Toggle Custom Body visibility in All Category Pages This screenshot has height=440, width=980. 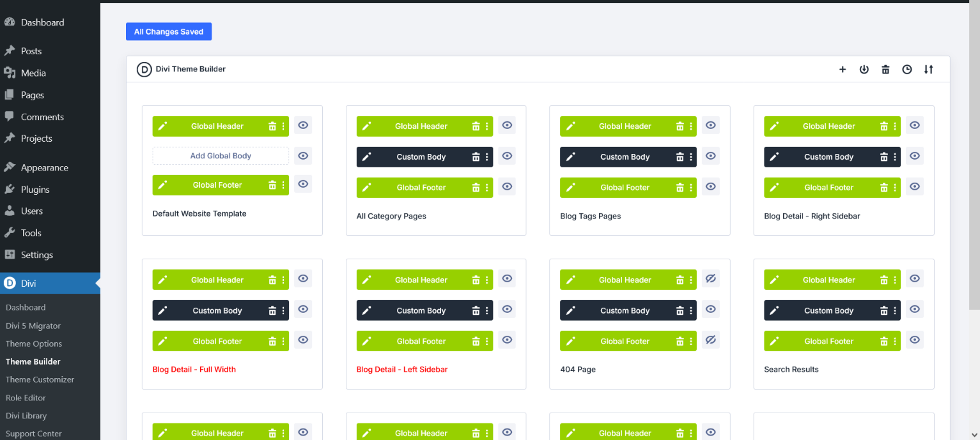(507, 156)
